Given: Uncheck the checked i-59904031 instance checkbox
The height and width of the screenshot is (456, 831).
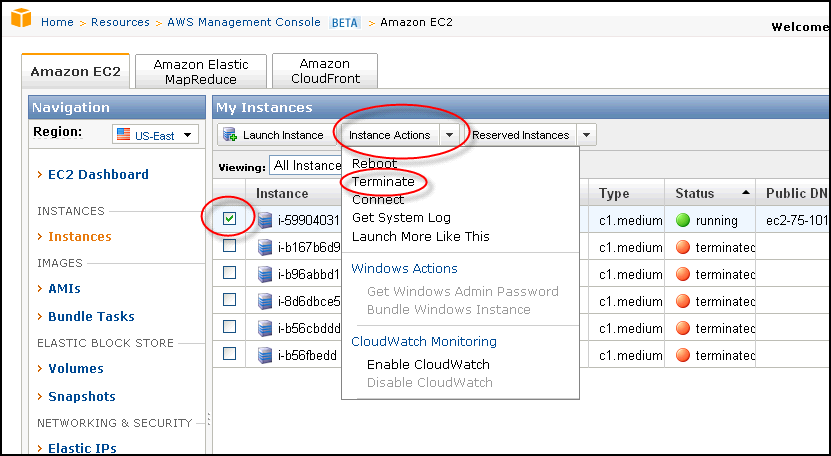Looking at the screenshot, I should click(230, 218).
